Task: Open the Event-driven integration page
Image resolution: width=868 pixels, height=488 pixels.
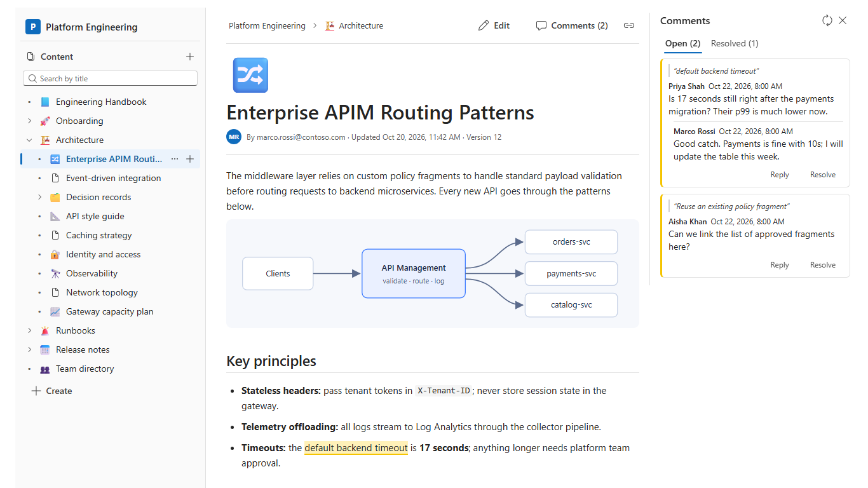Action: click(x=114, y=178)
